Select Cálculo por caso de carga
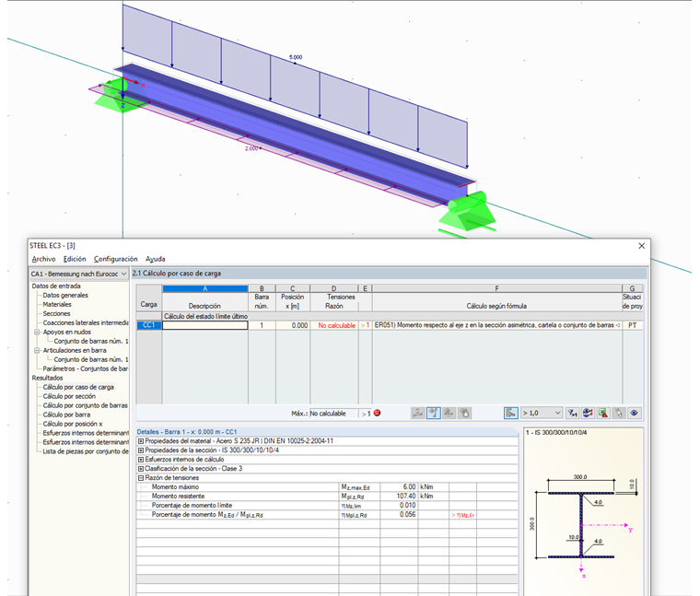The height and width of the screenshot is (596, 700). (78, 387)
